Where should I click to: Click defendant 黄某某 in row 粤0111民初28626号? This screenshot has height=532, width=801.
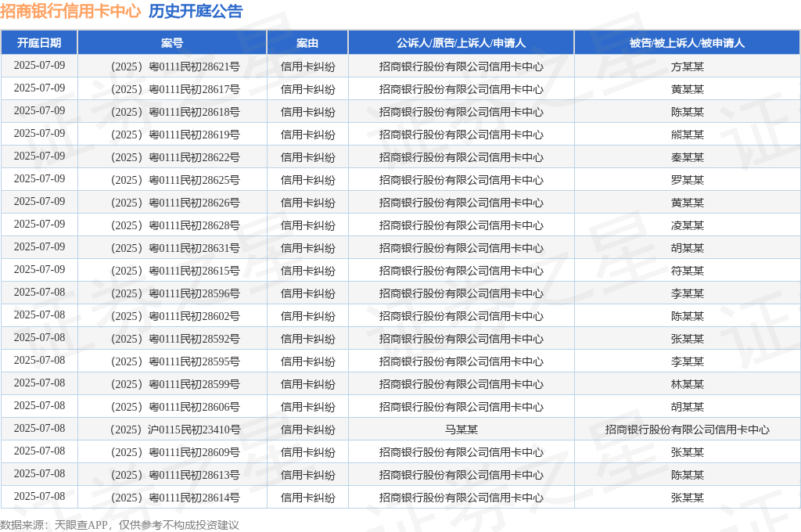(687, 203)
